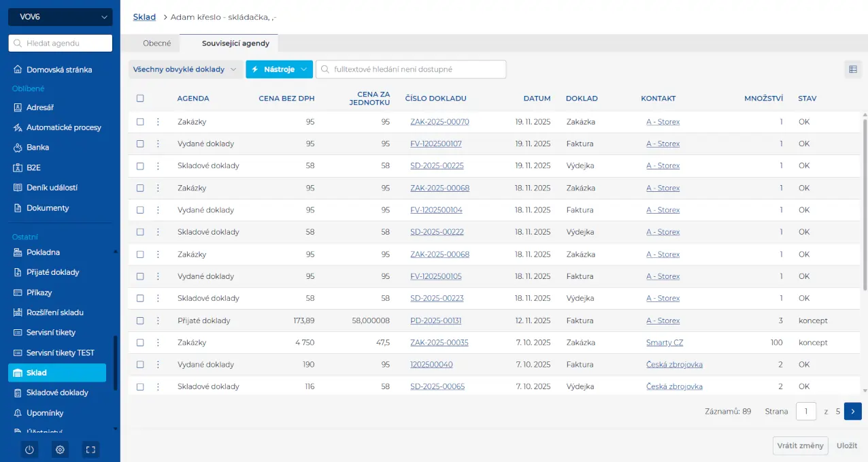
Task: Open the Nástroje dropdown menu
Action: tap(279, 69)
